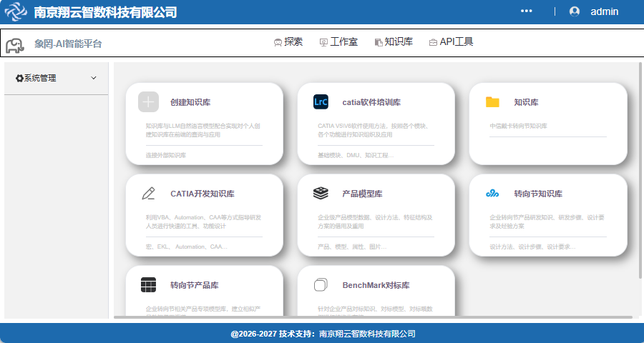Open the 知识库 card title

(526, 102)
